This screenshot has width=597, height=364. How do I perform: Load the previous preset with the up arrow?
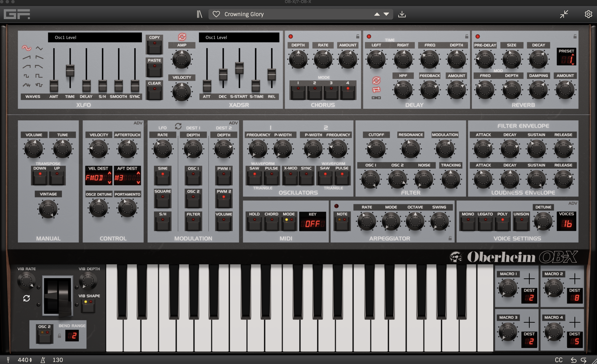377,14
